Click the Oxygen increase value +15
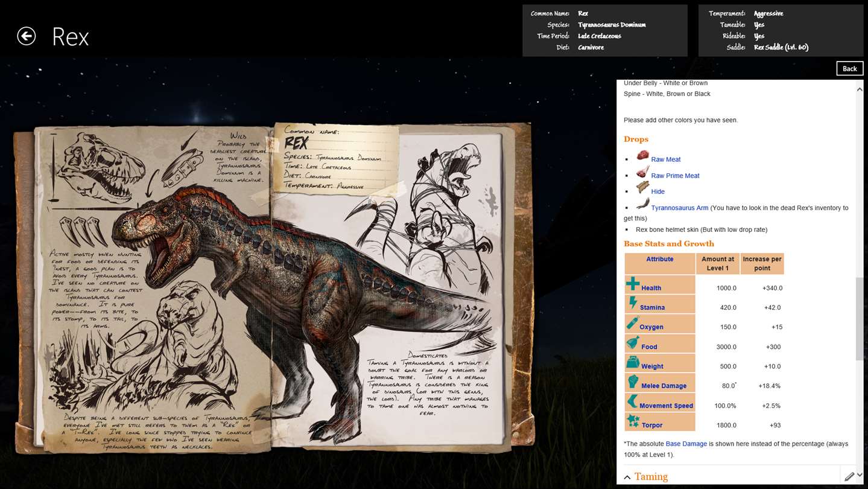Image resolution: width=868 pixels, height=489 pixels. (x=777, y=327)
